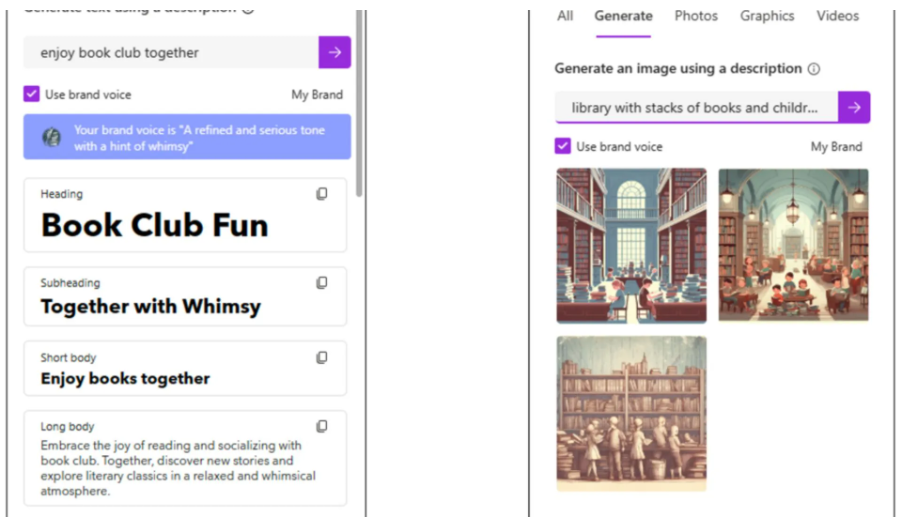The width and height of the screenshot is (901, 522).
Task: Submit the text description arrow button
Action: [335, 52]
